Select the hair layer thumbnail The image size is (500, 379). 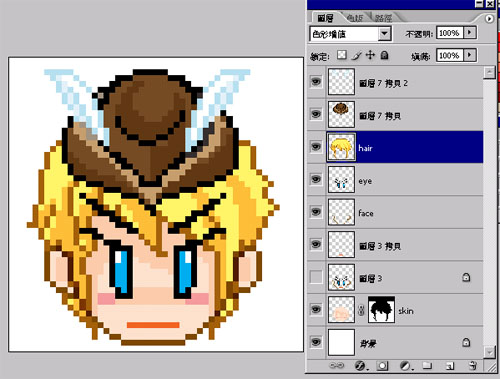[341, 147]
